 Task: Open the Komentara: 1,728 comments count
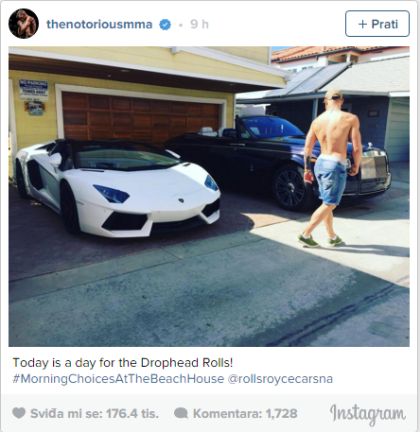click(x=245, y=414)
